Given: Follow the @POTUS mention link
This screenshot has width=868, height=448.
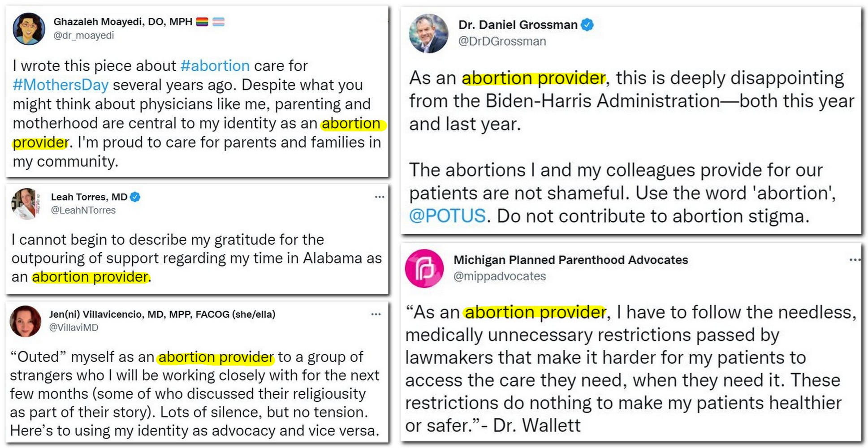Looking at the screenshot, I should point(447,216).
